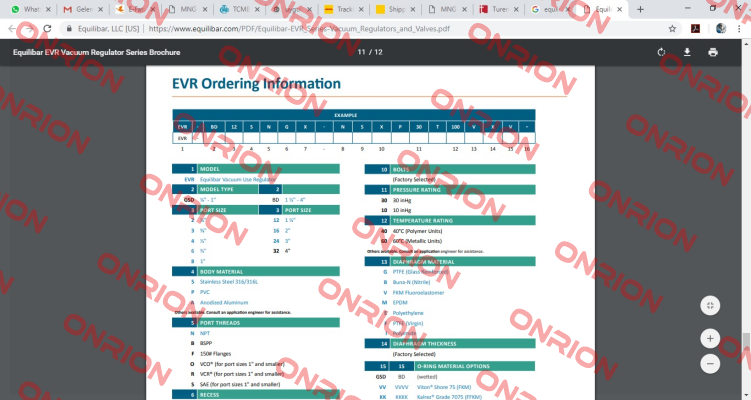Open a new browser tab
This screenshot has height=400, width=751.
pos(640,9)
